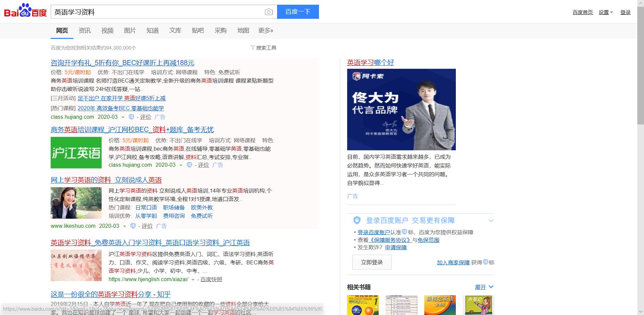644x315 pixels.
Task: Expand the 设置 dropdown menu
Action: tap(605, 12)
